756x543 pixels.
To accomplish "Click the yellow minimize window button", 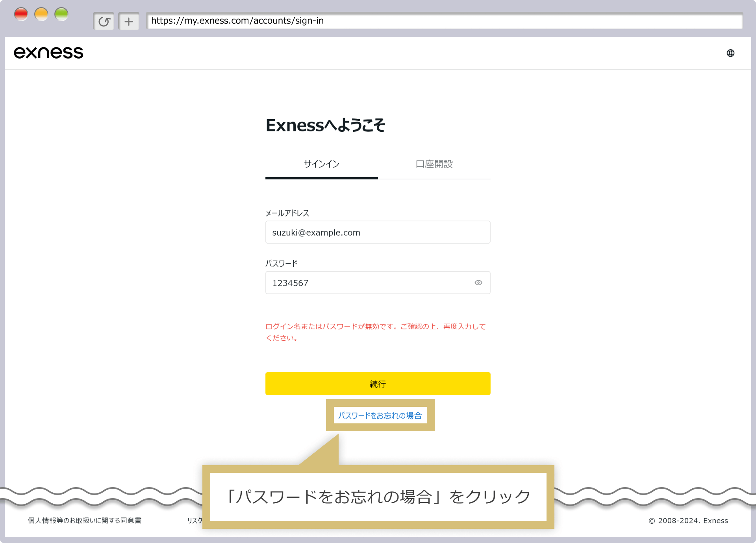I will 41,15.
